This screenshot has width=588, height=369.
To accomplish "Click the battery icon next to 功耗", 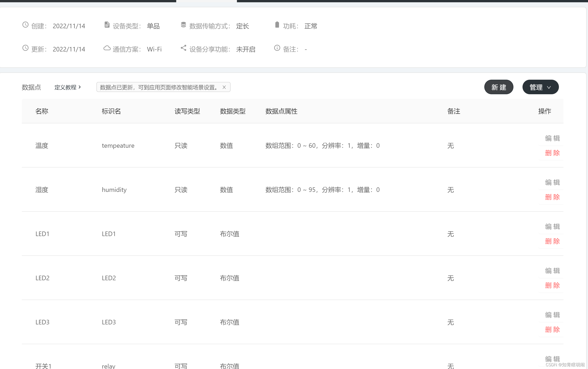I will pos(277,25).
